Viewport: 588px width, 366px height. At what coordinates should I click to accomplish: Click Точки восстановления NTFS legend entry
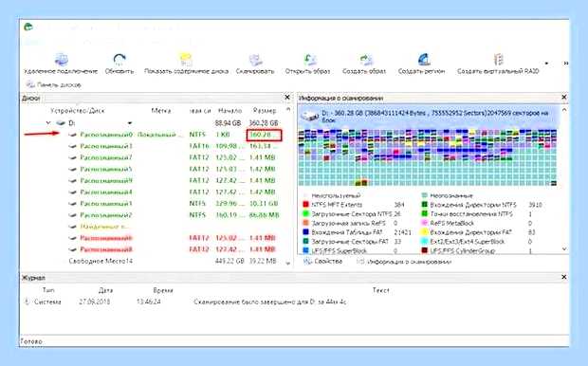pos(471,213)
